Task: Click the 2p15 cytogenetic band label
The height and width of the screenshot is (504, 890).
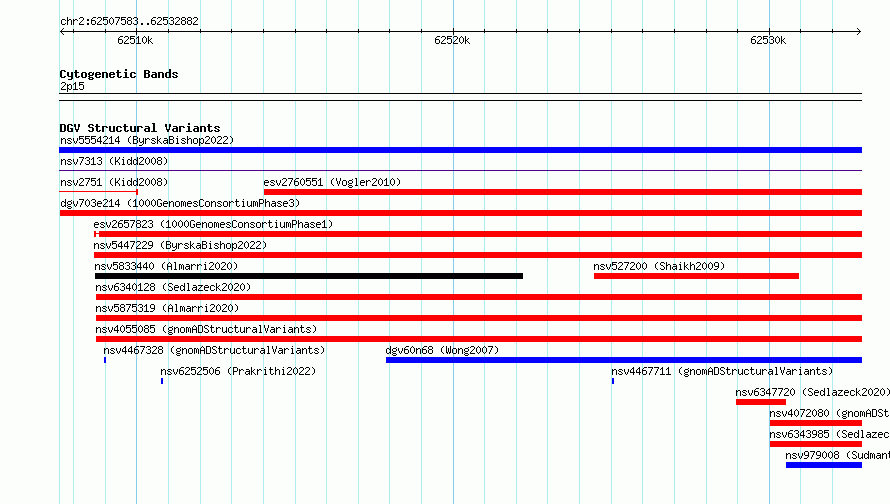Action: (x=72, y=86)
